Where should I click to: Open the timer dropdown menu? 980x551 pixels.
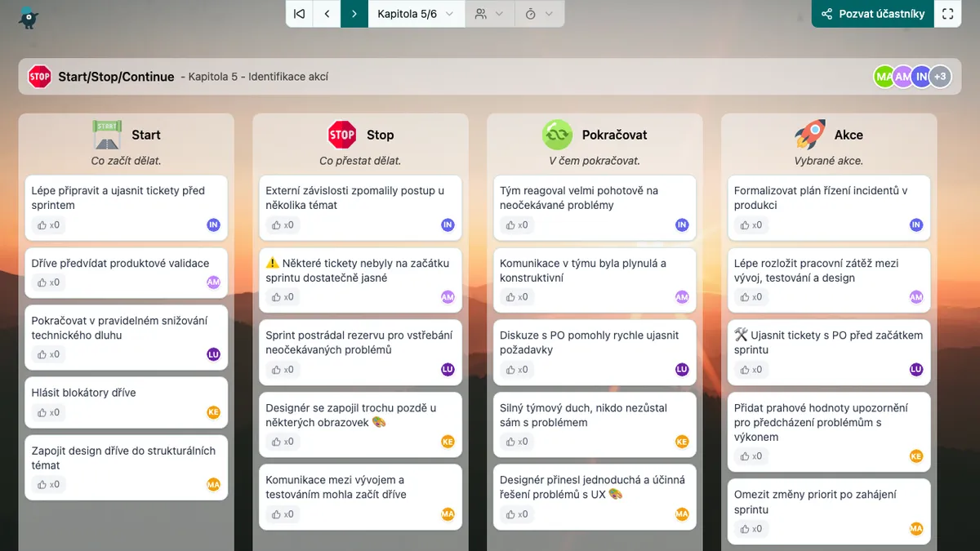(x=539, y=14)
